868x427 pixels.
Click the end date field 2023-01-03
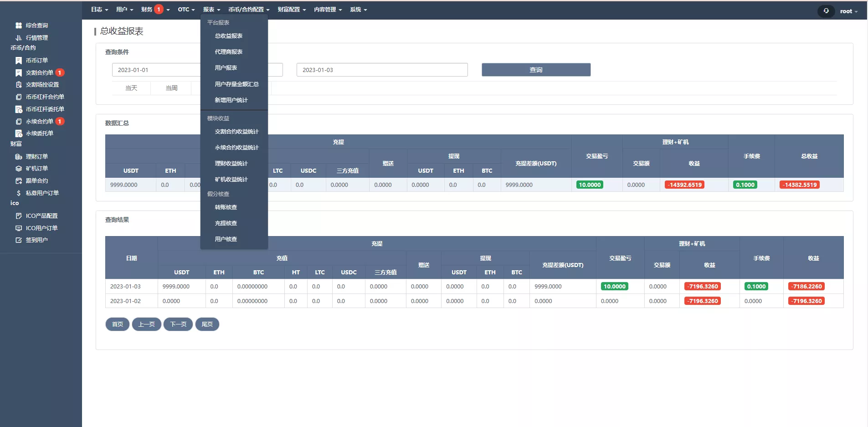tap(382, 70)
